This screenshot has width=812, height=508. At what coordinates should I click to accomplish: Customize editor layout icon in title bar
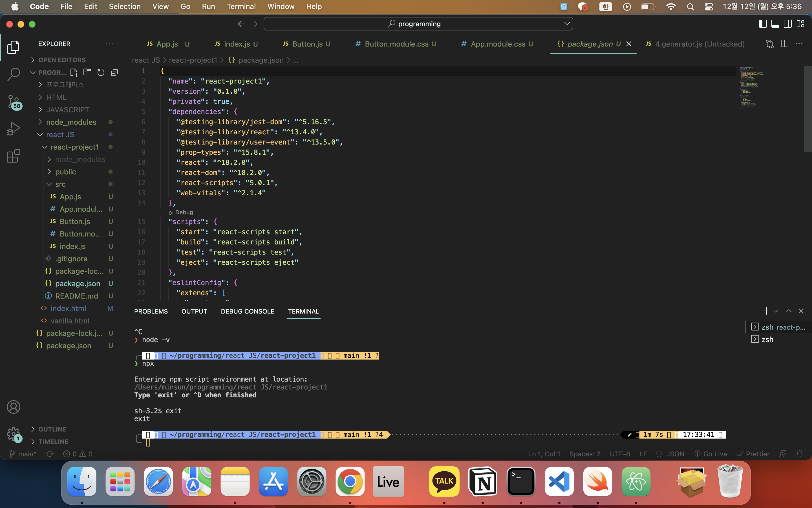coord(801,24)
